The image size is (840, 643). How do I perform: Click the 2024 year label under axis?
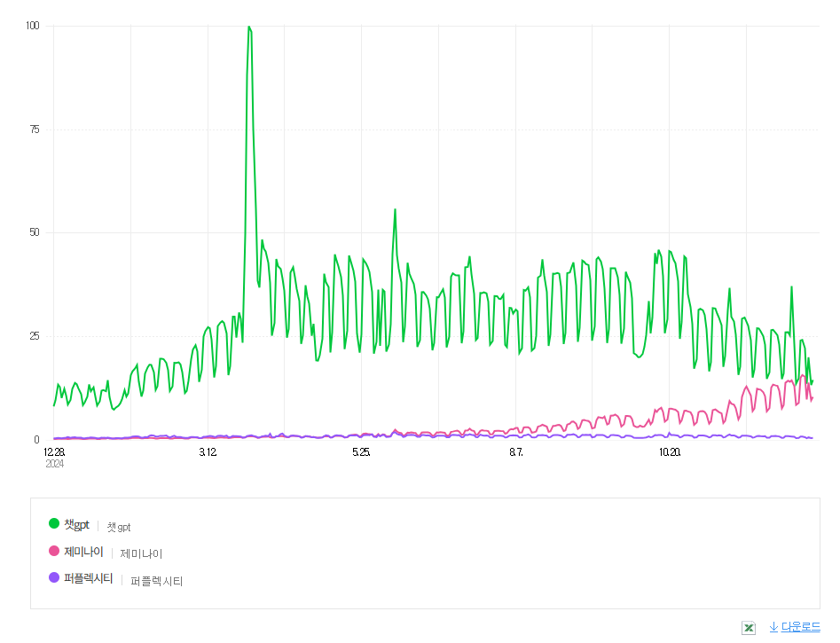(55, 464)
